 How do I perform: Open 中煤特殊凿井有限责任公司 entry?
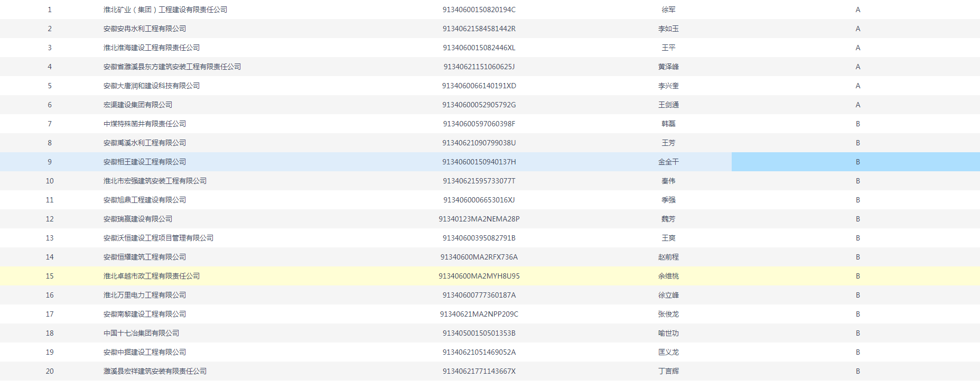145,124
